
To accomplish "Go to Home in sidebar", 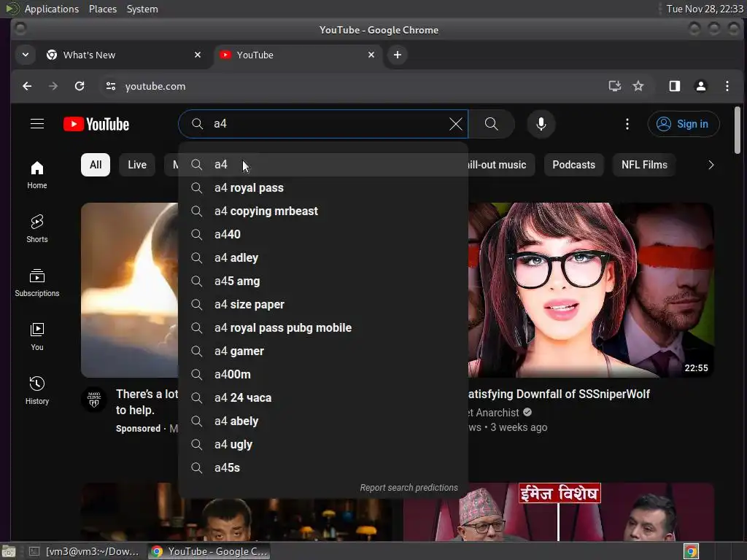I will (36, 175).
